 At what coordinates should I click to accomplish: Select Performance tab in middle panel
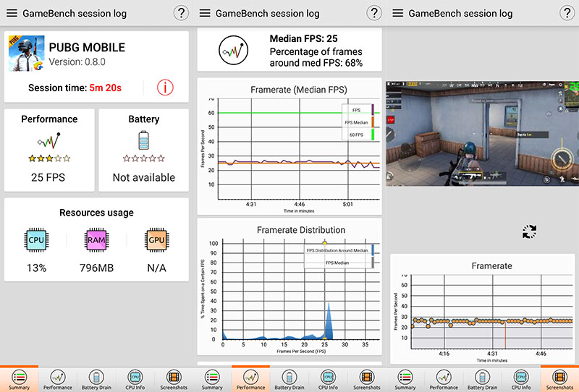tap(250, 380)
